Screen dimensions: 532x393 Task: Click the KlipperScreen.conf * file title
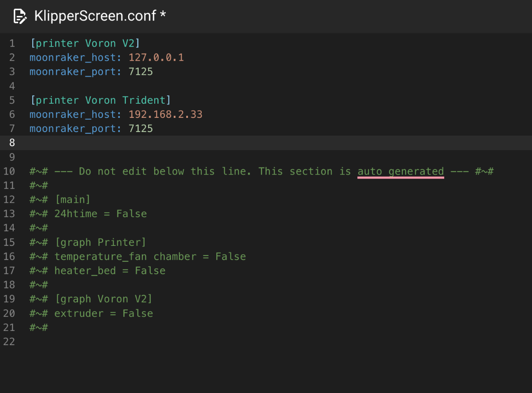(x=100, y=16)
